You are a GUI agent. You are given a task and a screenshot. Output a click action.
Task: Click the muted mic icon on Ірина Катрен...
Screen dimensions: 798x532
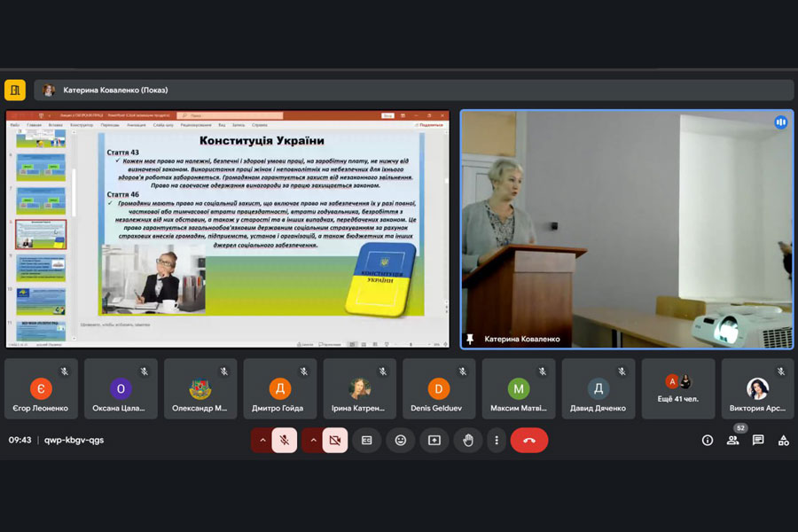[x=383, y=372]
